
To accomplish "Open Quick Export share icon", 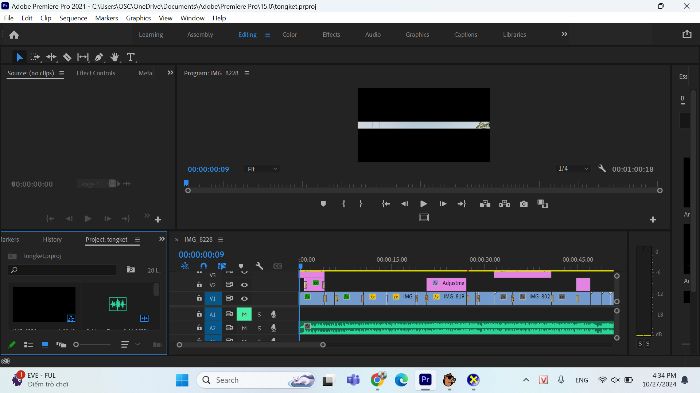I will pos(687,34).
